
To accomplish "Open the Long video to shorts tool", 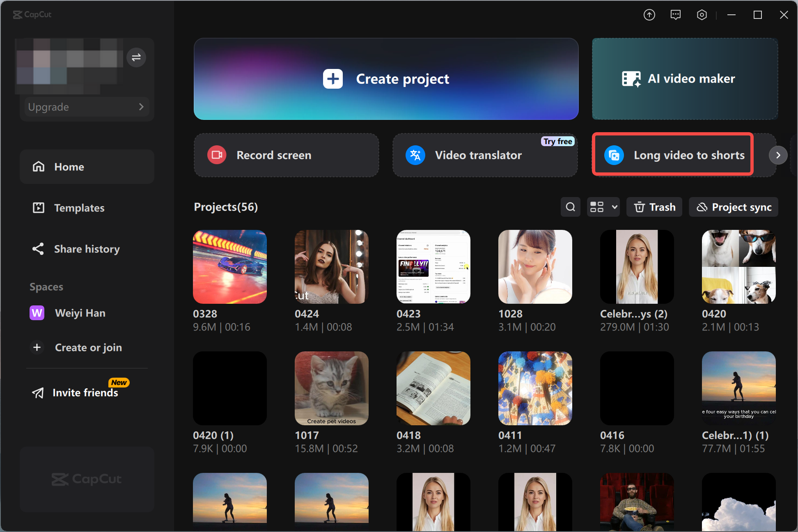I will click(x=672, y=155).
